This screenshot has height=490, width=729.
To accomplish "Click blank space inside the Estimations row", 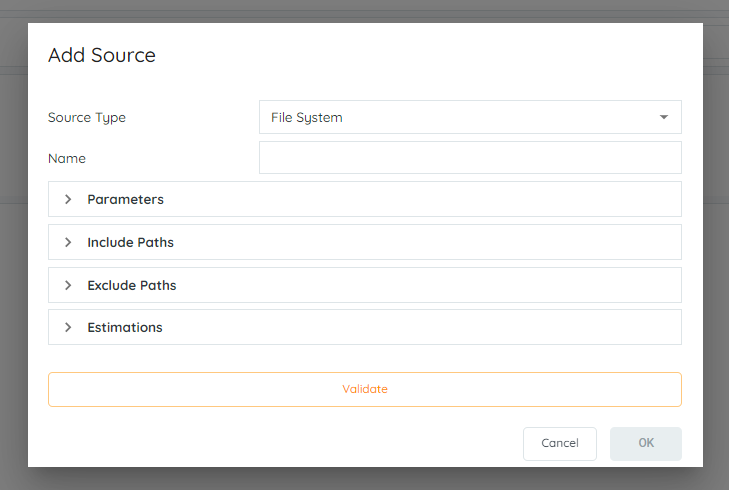I will (x=418, y=327).
